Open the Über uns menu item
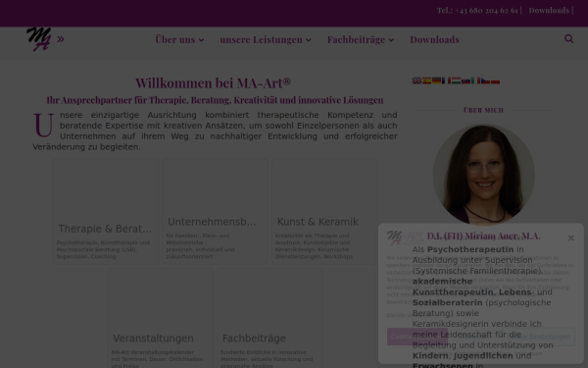588x368 pixels. (175, 39)
